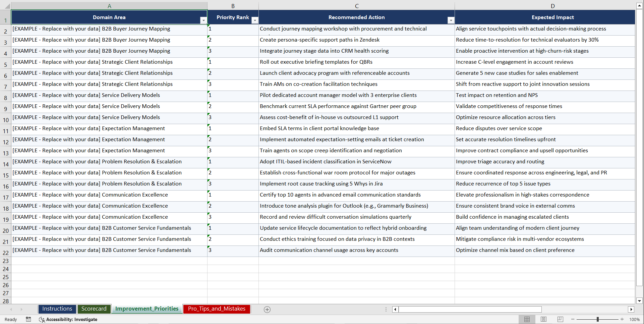Switch to the Scorecard sheet
644x324 pixels.
click(x=94, y=309)
